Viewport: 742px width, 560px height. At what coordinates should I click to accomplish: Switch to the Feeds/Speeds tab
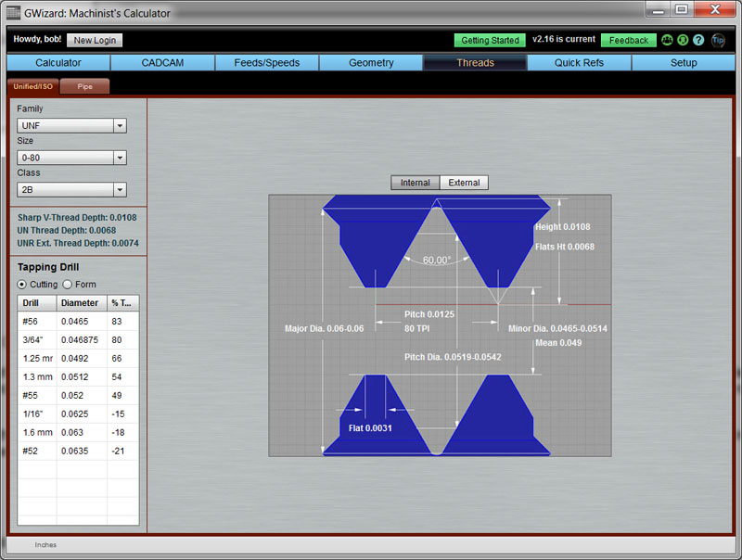[267, 62]
